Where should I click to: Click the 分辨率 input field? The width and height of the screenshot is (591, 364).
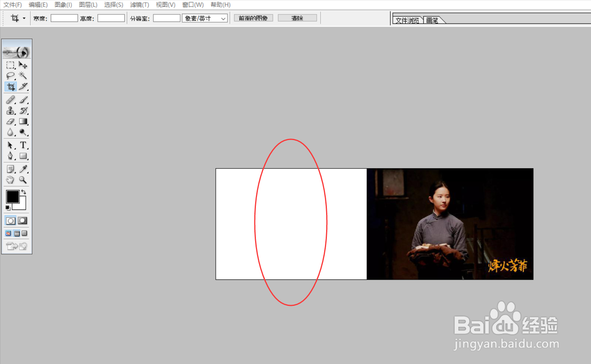click(167, 18)
